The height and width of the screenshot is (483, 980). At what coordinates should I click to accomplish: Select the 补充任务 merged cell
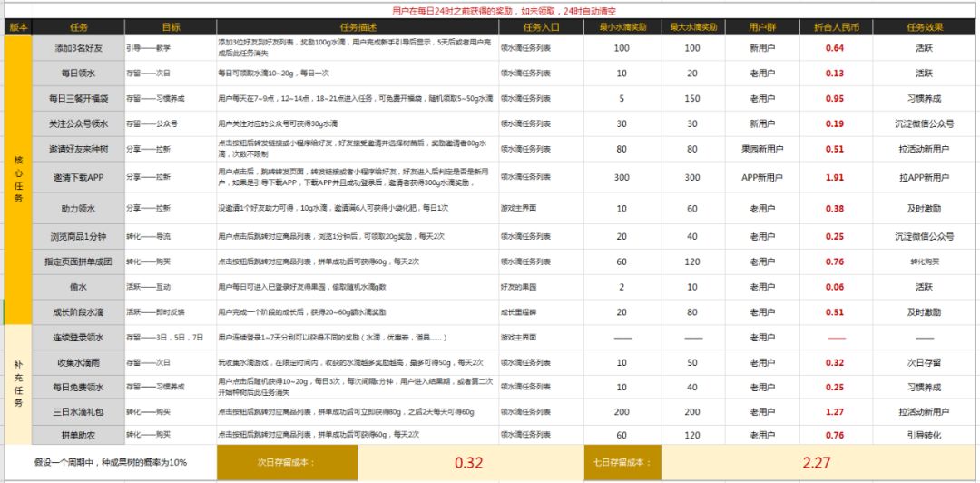pyautogui.click(x=18, y=384)
